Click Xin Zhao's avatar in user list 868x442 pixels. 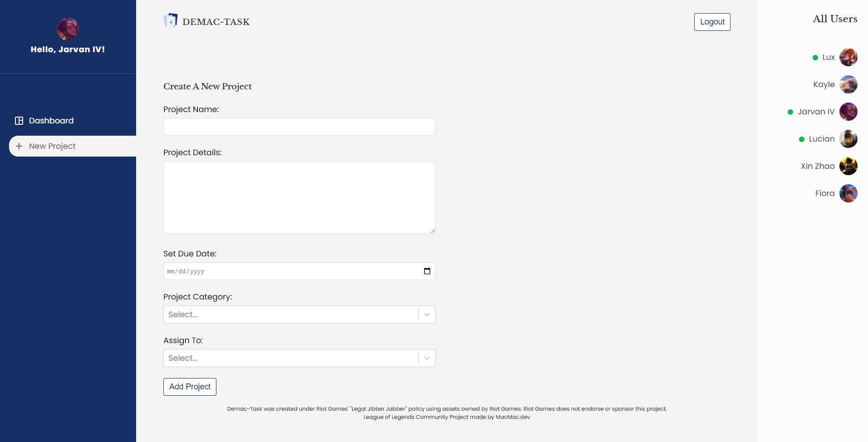[x=848, y=166]
